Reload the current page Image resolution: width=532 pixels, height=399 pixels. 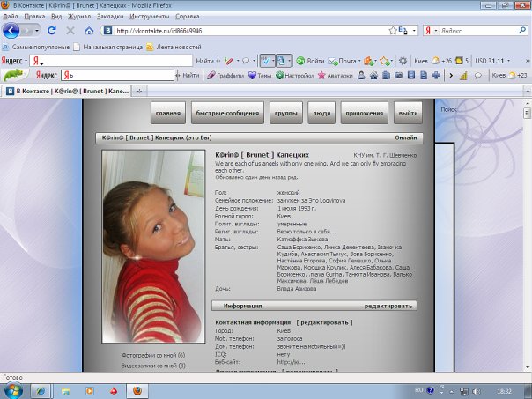52,29
